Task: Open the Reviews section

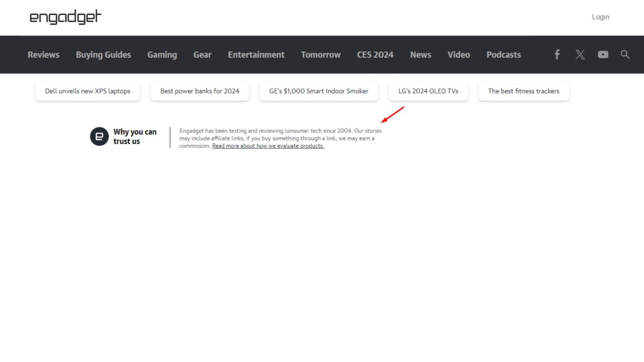Action: click(x=43, y=54)
